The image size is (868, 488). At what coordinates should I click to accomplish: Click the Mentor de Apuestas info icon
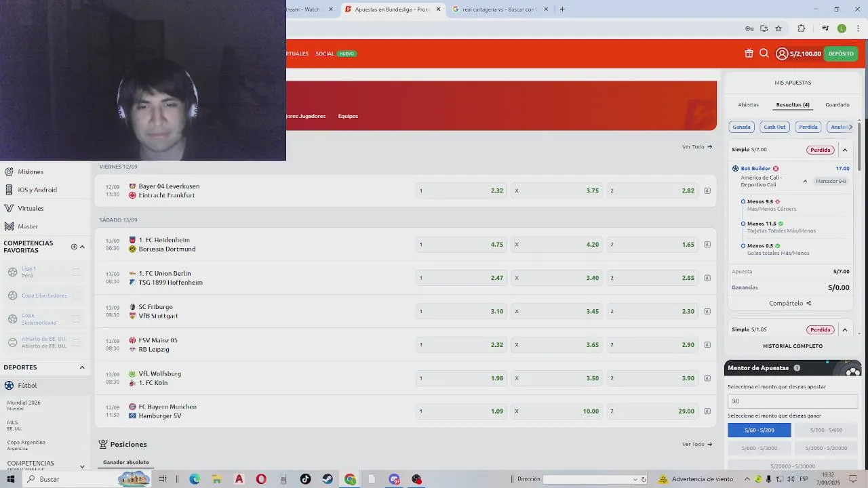pos(797,368)
